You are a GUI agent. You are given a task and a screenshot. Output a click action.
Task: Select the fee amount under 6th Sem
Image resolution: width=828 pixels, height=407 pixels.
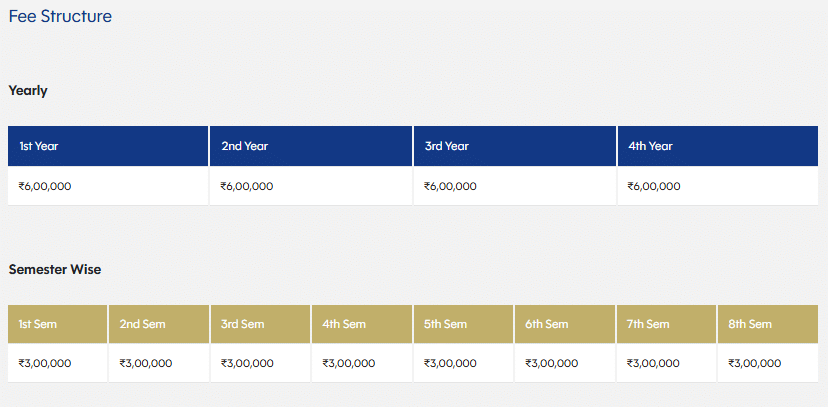[551, 363]
